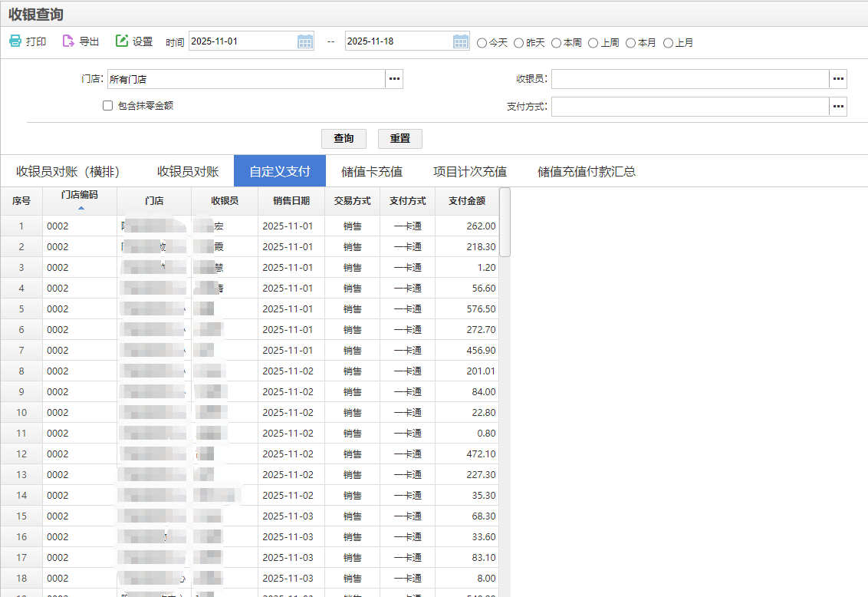Open the start date calendar picker
The height and width of the screenshot is (597, 868).
pos(305,41)
